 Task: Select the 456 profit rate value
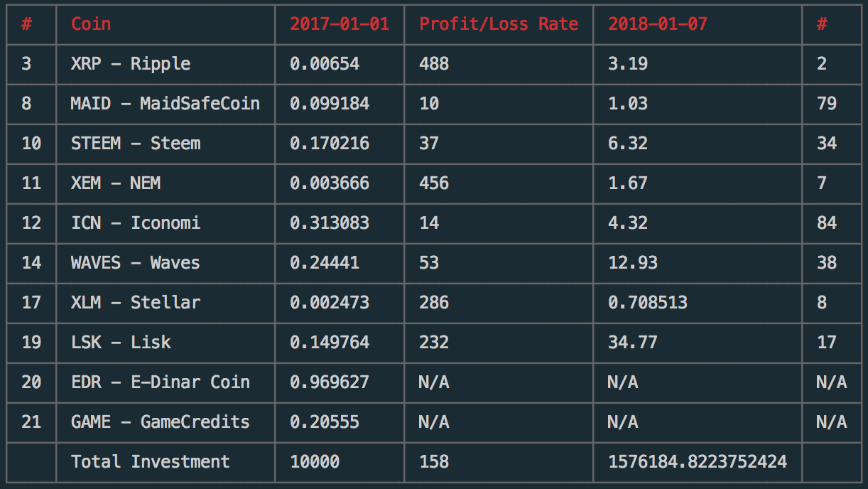(434, 183)
